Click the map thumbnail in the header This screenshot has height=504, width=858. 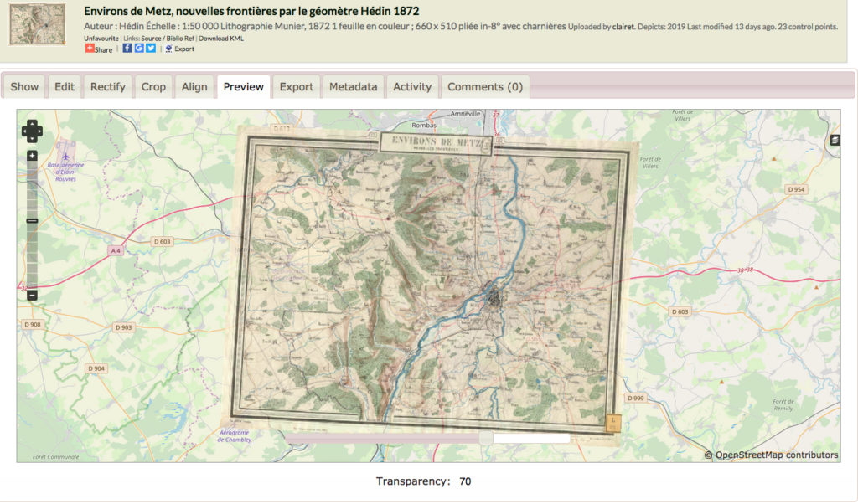click(x=37, y=24)
